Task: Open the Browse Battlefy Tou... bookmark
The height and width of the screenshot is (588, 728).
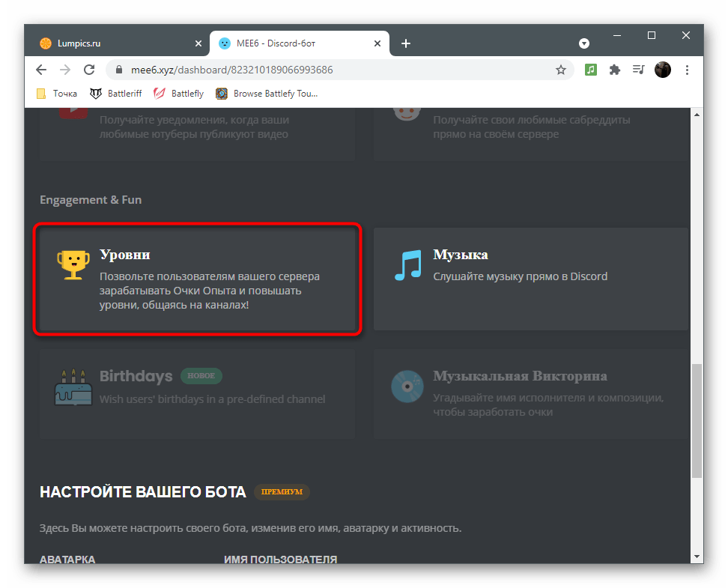Action: click(x=267, y=94)
